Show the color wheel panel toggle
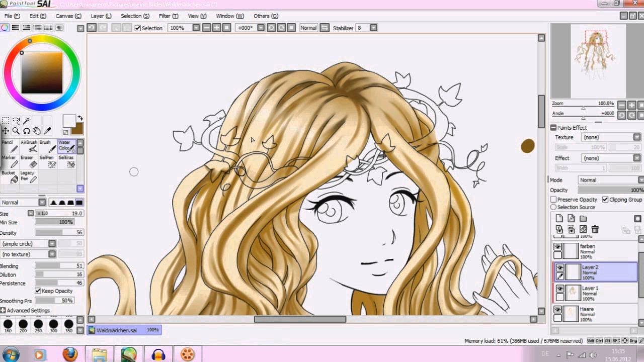644x362 pixels. click(x=5, y=28)
